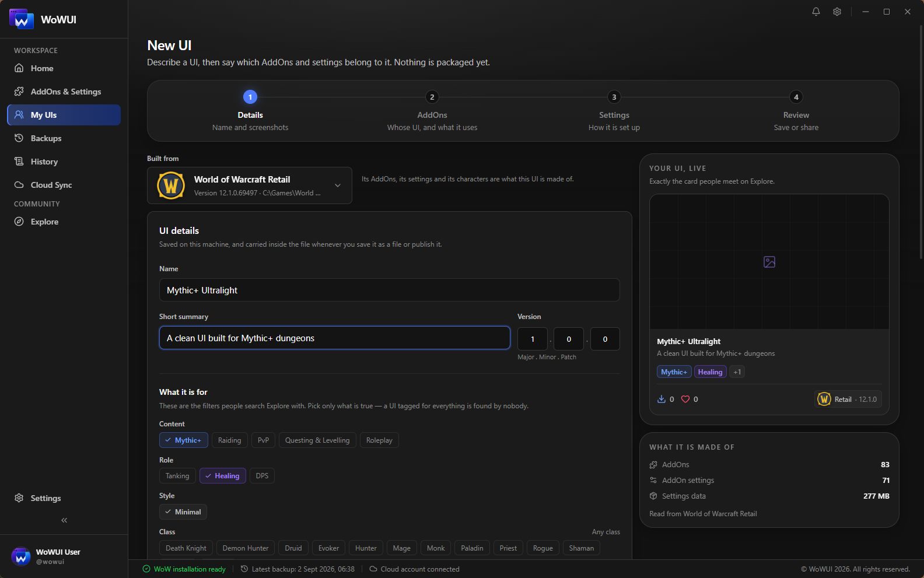Jump to step 4 Review
This screenshot has width=924, height=578.
[796, 111]
